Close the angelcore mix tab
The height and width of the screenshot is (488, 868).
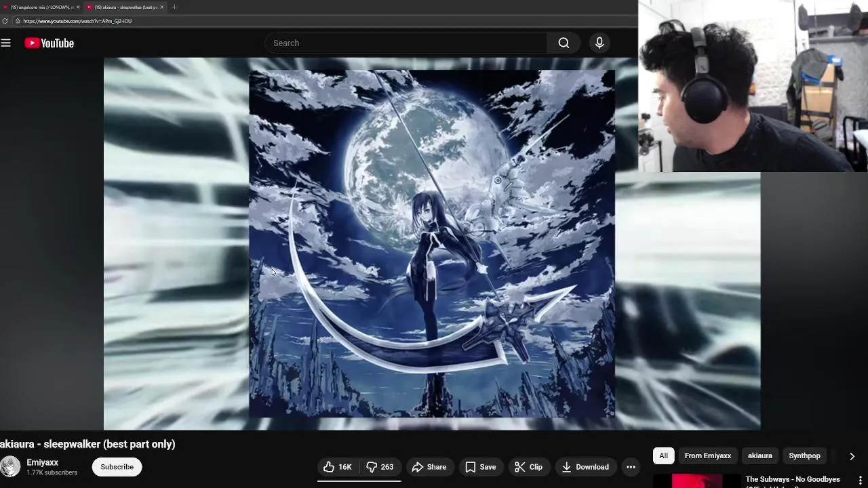coord(78,7)
